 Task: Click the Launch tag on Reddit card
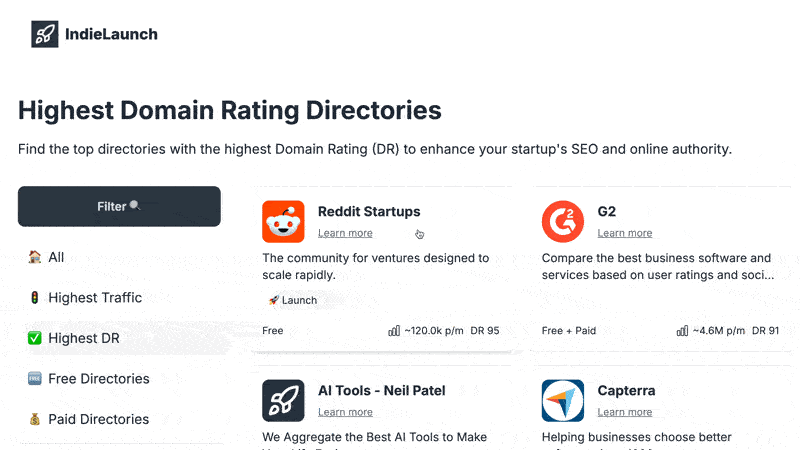tap(292, 300)
